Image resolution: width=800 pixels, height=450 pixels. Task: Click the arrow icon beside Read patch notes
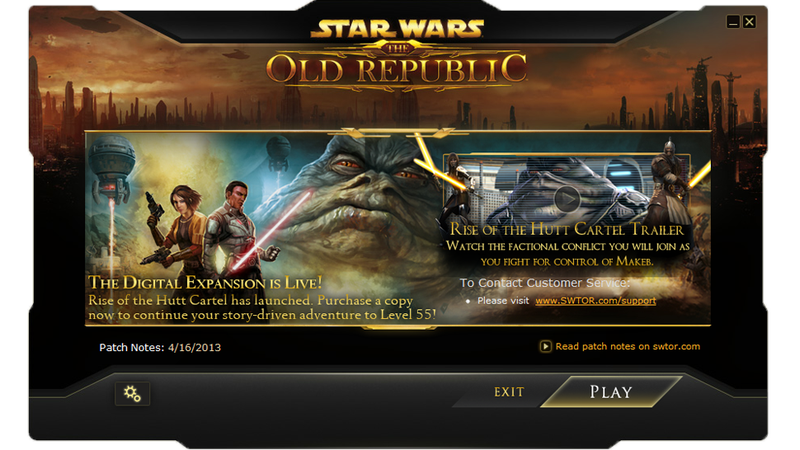[545, 346]
